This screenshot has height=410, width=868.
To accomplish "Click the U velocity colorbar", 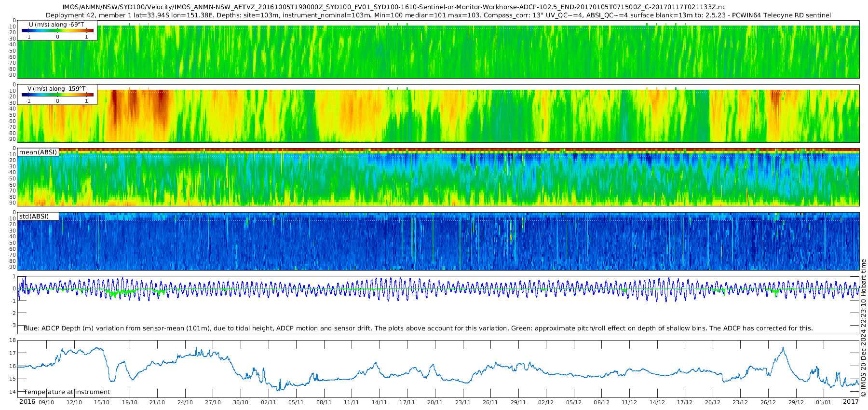I will pyautogui.click(x=57, y=30).
